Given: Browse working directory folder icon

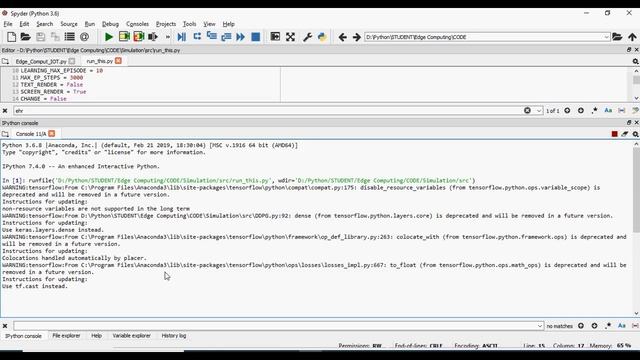Looking at the screenshot, I should (617, 37).
